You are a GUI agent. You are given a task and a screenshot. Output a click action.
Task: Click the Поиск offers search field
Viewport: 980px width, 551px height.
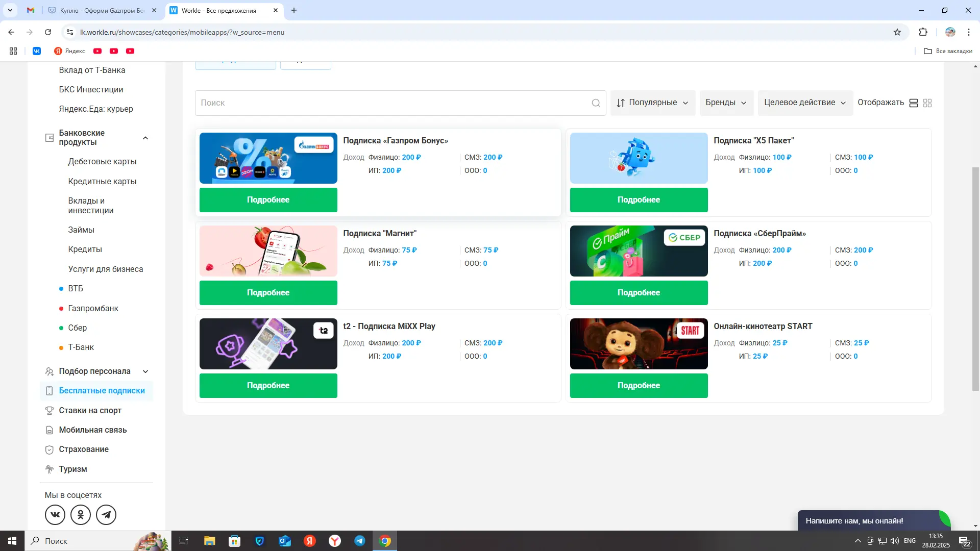point(400,103)
